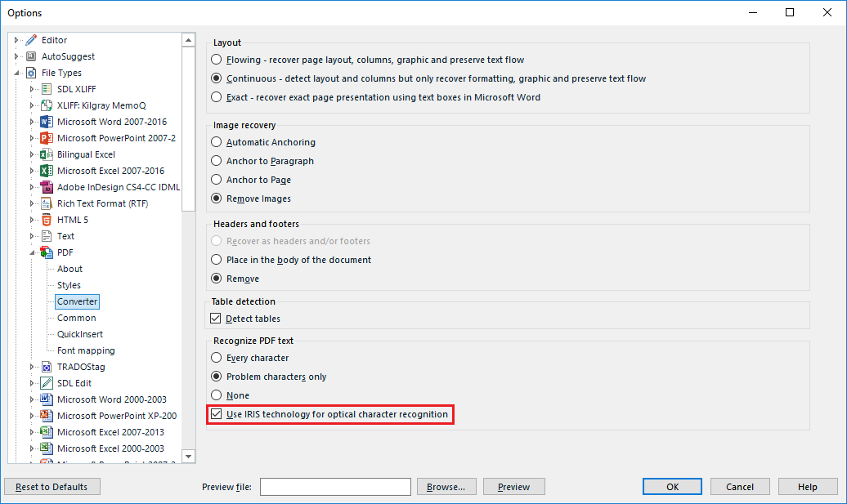Select the Flowing layout option
847x504 pixels.
click(217, 60)
